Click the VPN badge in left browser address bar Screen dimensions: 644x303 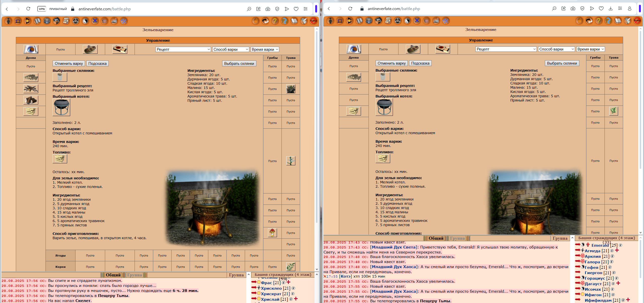pos(42,9)
